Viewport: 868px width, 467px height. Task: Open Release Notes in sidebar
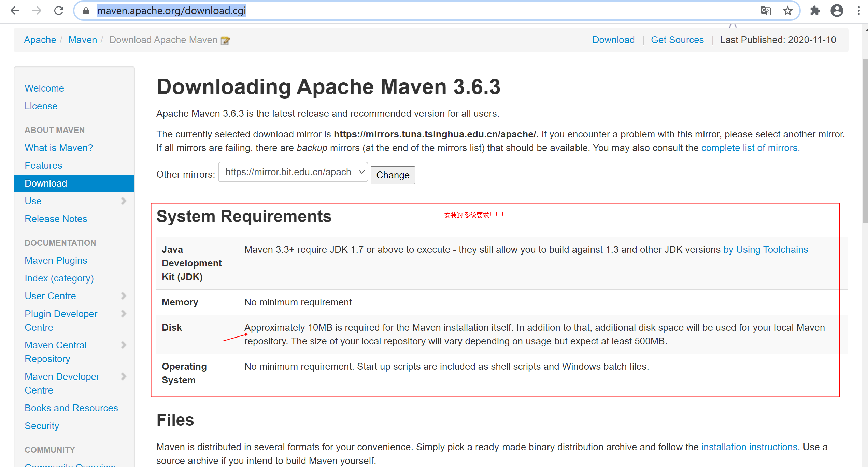point(56,219)
